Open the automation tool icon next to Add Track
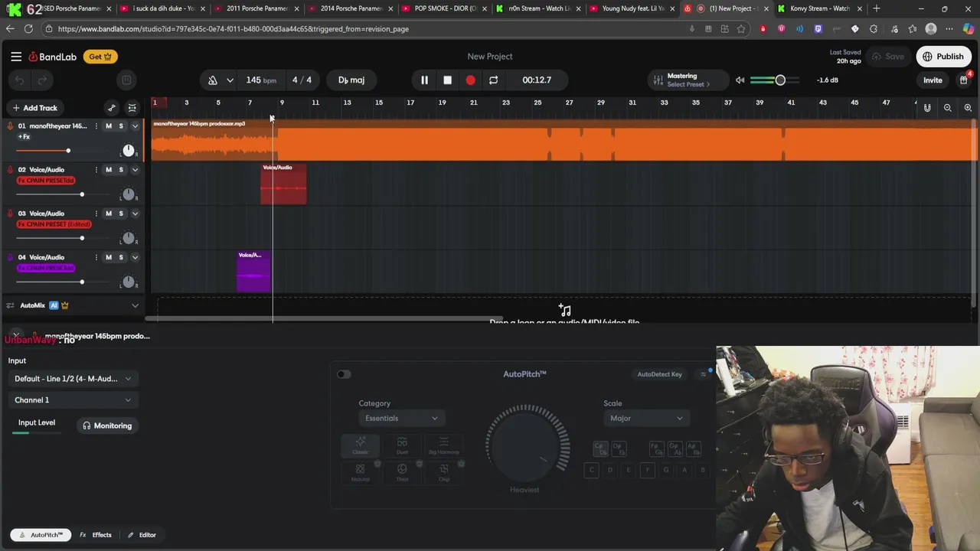980x551 pixels. [112, 108]
